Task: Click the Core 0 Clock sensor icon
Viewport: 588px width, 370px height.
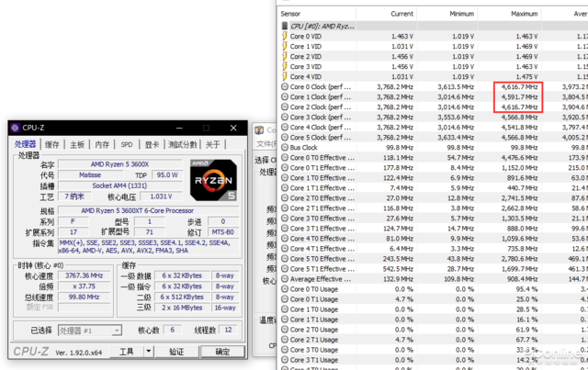Action: tap(285, 86)
